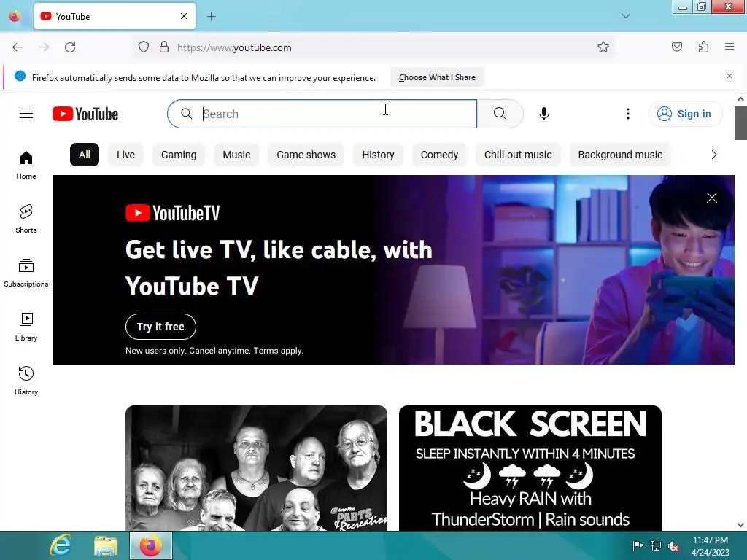
Task: Click the Firefox taskbar button
Action: (x=150, y=545)
